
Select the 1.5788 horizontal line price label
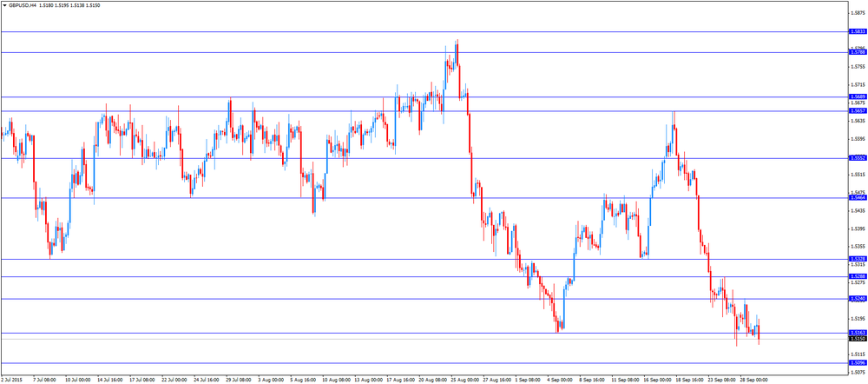tap(857, 52)
